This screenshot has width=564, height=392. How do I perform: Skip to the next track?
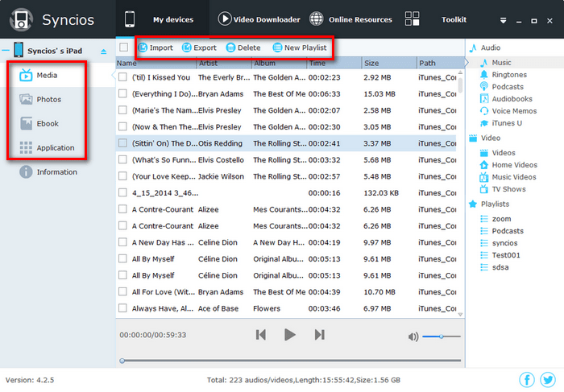[319, 335]
